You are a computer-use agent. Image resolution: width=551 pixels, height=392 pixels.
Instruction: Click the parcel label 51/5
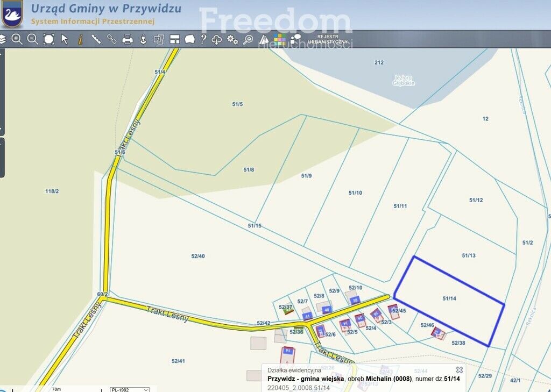(x=237, y=104)
